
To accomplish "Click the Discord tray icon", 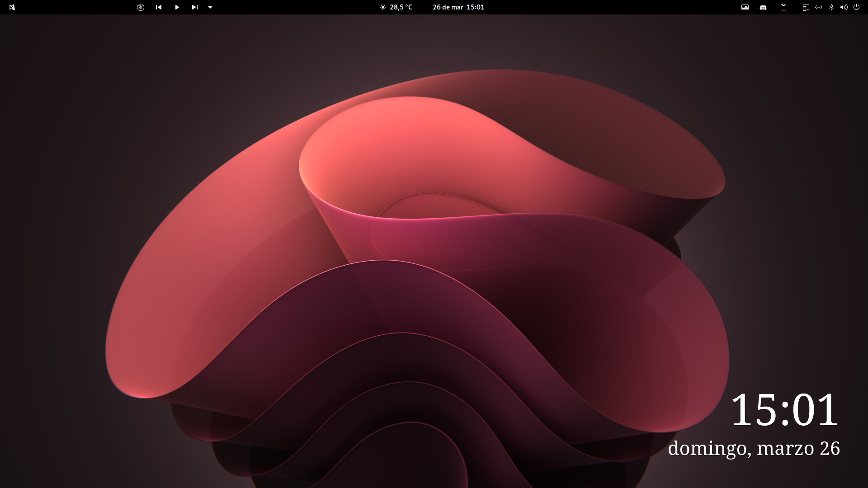I will [x=763, y=7].
